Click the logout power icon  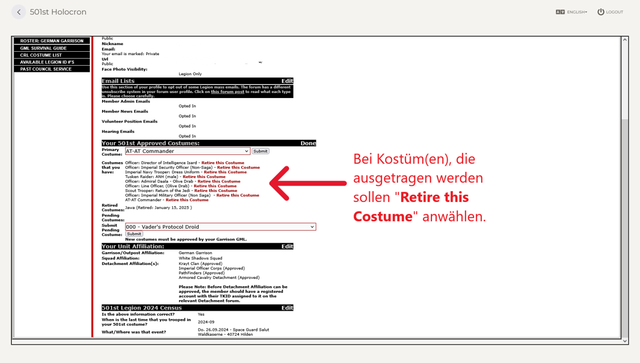pos(601,12)
